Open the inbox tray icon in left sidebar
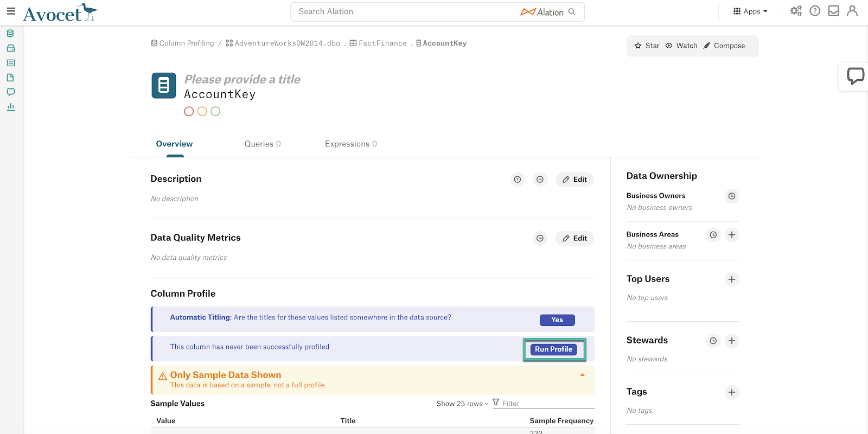 point(10,48)
